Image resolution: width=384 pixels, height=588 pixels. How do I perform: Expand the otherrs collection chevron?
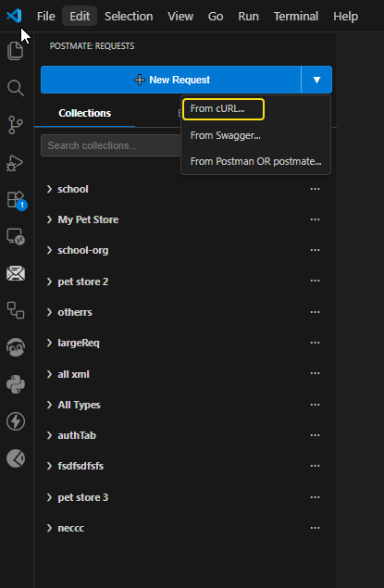point(49,312)
